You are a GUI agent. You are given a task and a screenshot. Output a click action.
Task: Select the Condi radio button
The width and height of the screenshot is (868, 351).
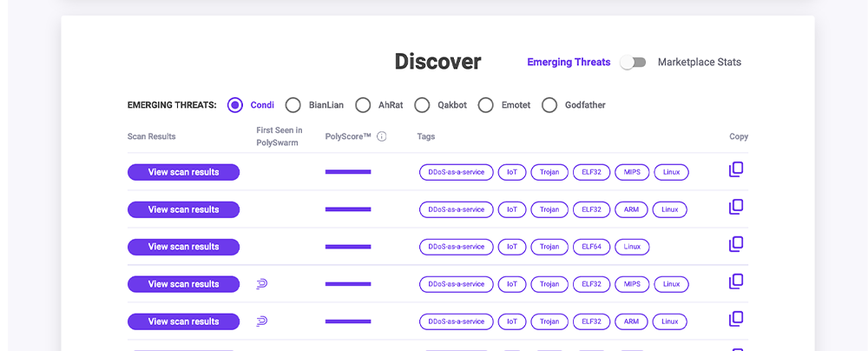pyautogui.click(x=234, y=105)
